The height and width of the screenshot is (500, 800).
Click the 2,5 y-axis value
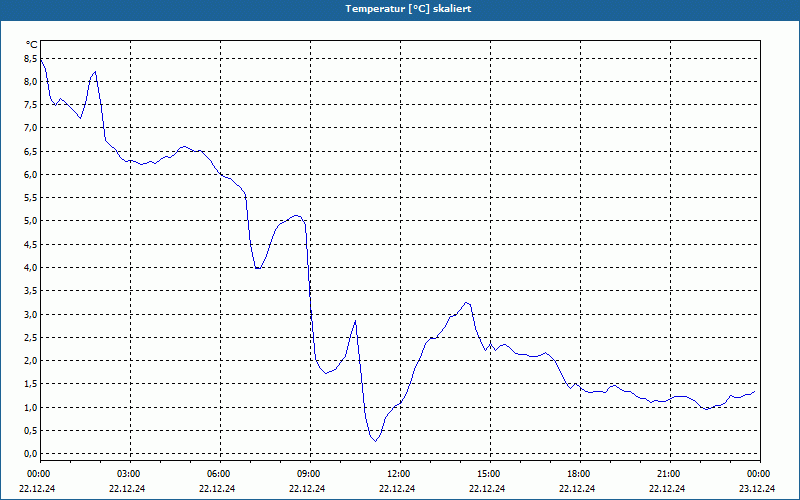coord(31,337)
